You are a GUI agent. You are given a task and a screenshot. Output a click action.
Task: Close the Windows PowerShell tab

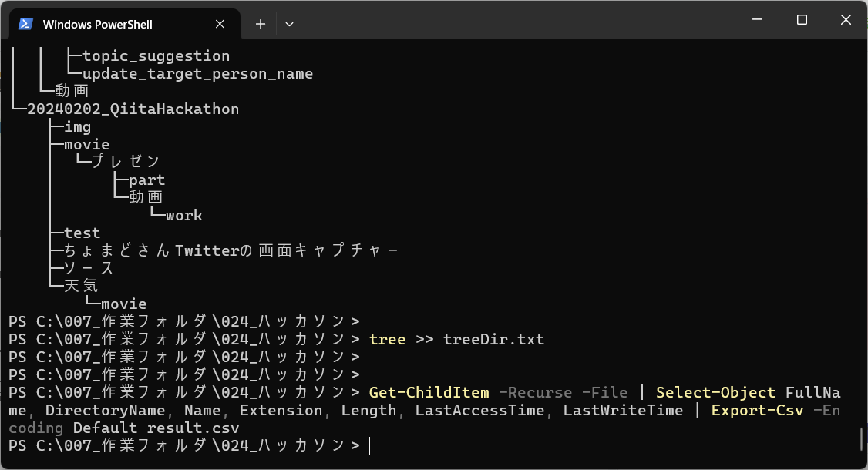click(219, 24)
